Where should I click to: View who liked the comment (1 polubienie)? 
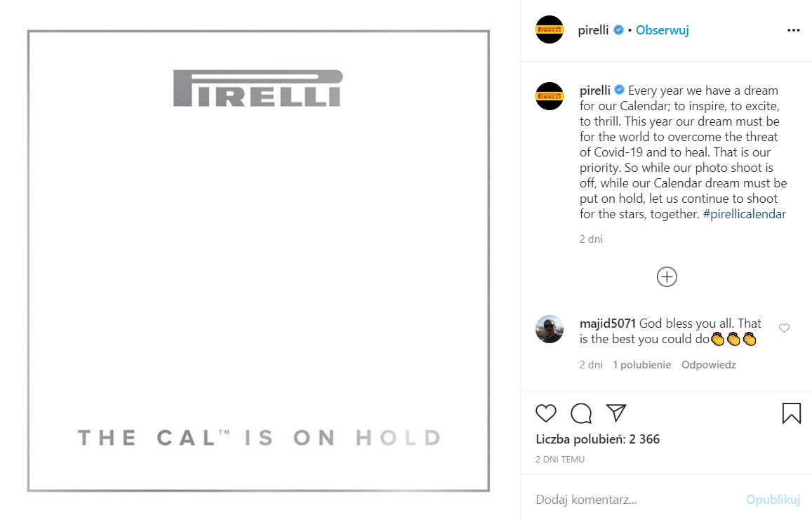click(641, 365)
